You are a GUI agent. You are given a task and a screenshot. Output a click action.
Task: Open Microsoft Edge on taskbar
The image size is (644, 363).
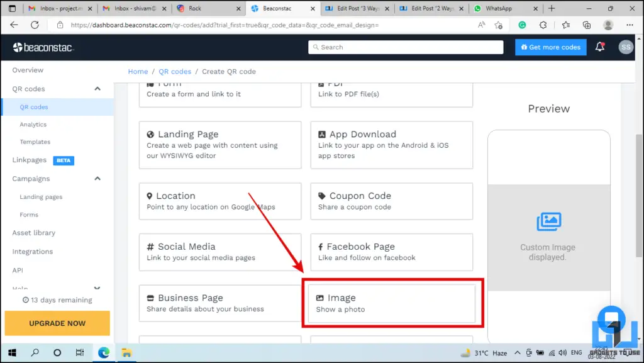click(104, 353)
